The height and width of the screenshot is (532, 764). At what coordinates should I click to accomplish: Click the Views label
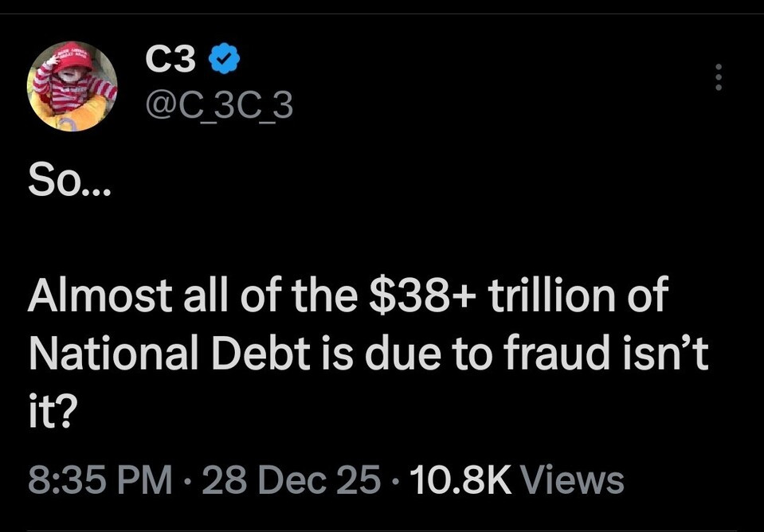571,480
